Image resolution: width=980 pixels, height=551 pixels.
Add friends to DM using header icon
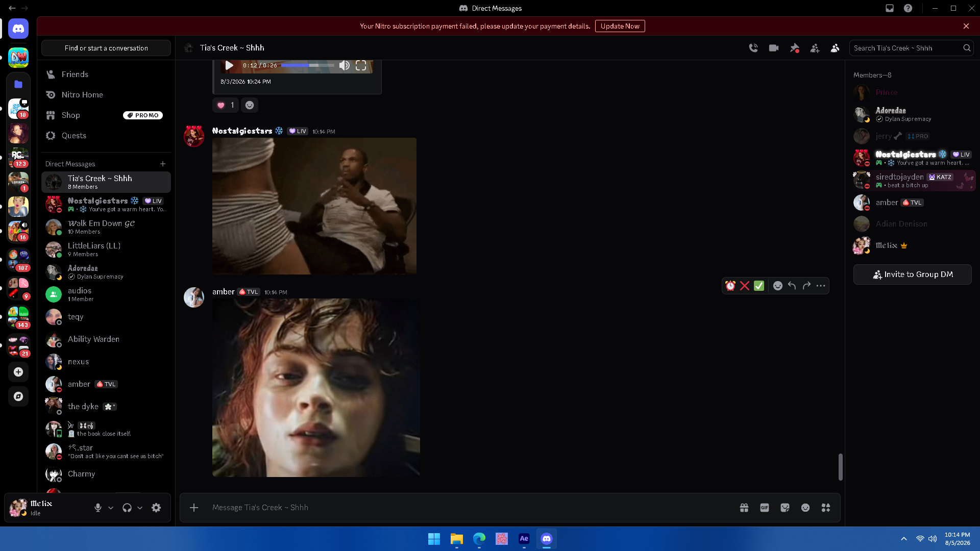(x=815, y=48)
